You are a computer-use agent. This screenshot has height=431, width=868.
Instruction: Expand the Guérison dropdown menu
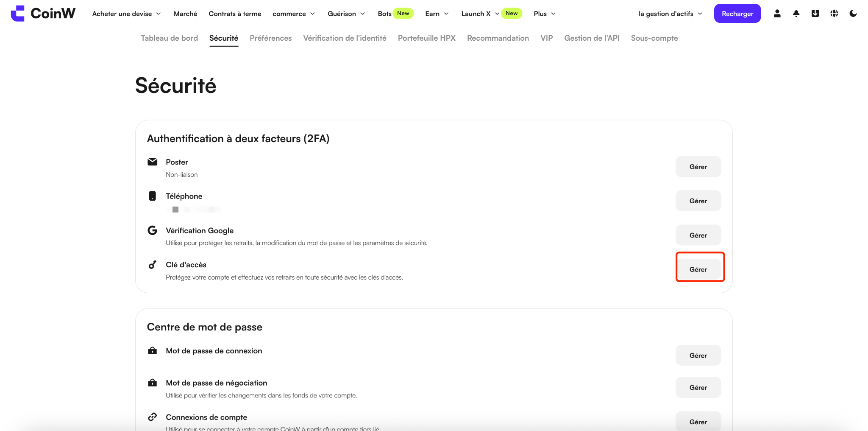(x=346, y=14)
